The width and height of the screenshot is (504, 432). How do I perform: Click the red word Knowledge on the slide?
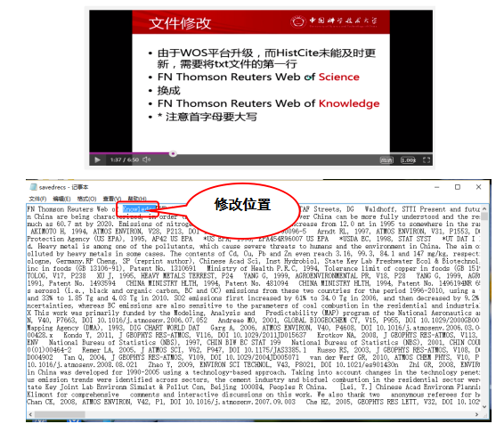tap(349, 103)
